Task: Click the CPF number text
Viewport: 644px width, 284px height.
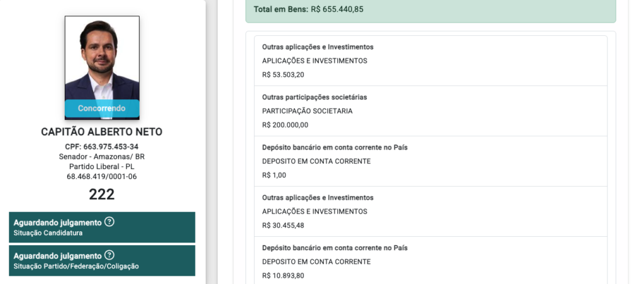Action: point(102,146)
